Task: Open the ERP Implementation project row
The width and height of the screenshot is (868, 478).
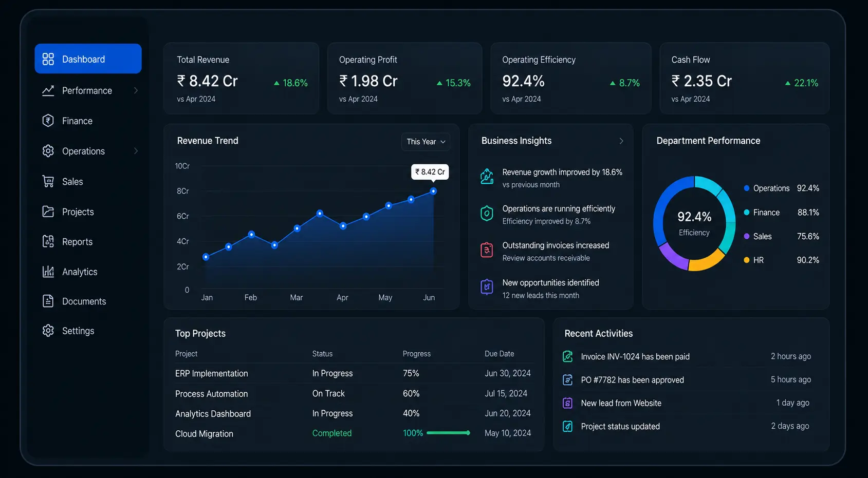Action: [354, 373]
